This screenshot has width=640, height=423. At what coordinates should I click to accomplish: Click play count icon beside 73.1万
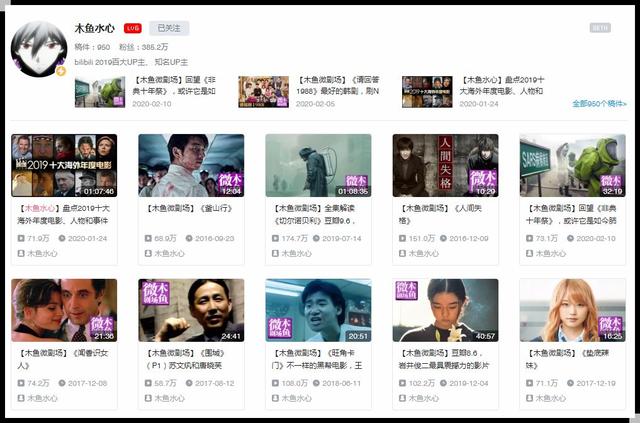click(529, 238)
